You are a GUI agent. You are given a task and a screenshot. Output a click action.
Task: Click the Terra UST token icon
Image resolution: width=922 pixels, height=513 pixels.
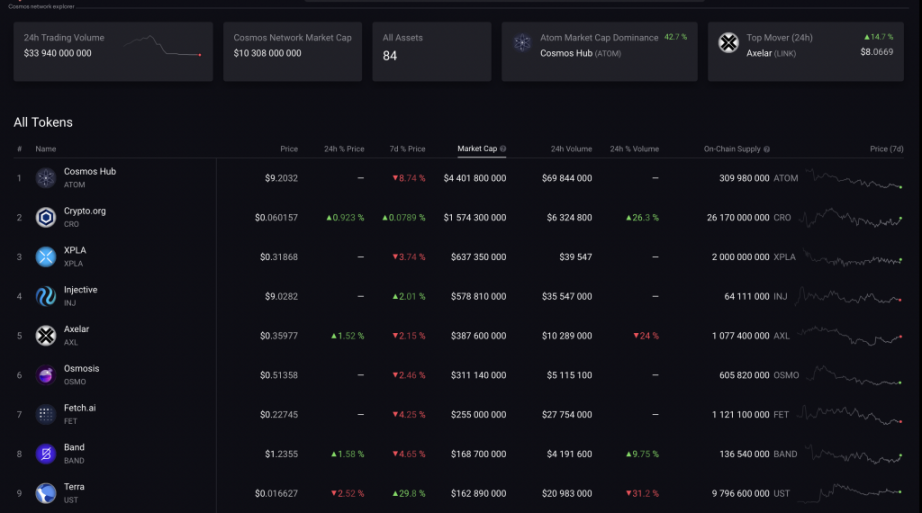pyautogui.click(x=46, y=493)
